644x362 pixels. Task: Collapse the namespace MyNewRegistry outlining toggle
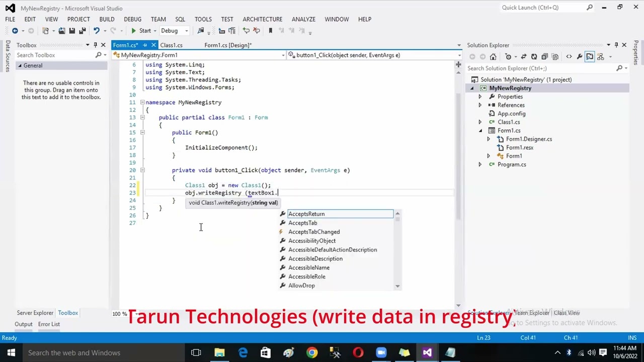[x=142, y=102]
